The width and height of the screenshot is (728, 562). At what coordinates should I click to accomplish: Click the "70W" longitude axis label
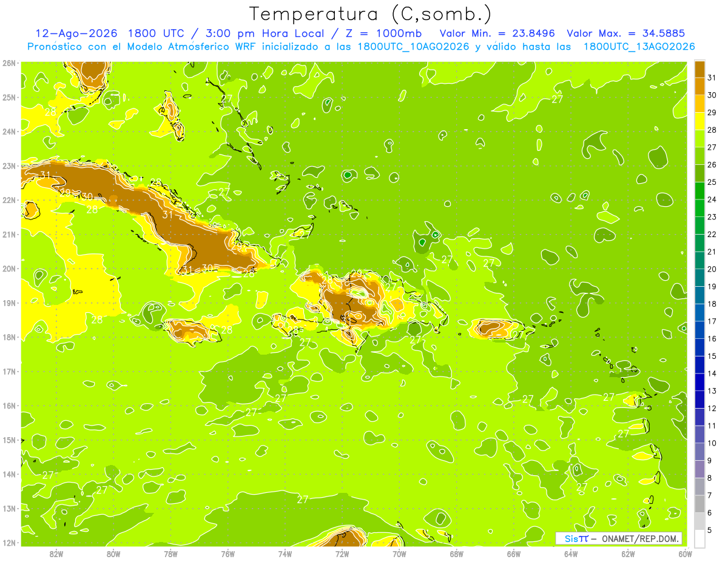tap(399, 554)
